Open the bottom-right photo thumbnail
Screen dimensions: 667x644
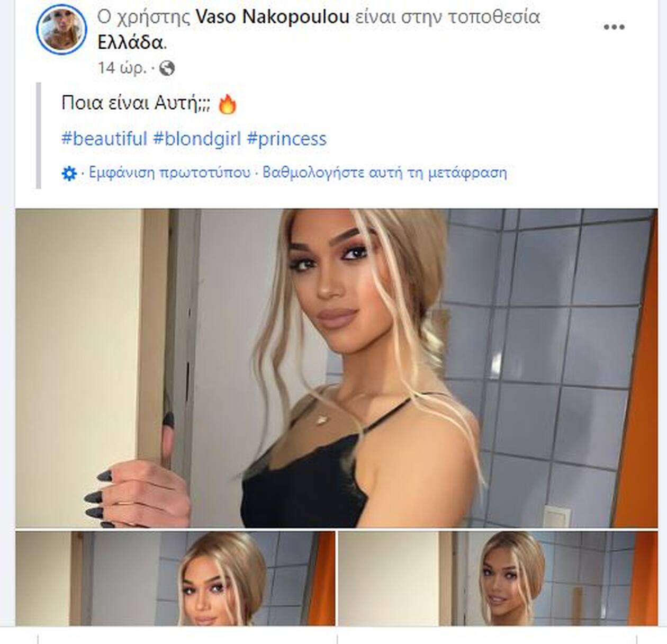tap(498, 578)
